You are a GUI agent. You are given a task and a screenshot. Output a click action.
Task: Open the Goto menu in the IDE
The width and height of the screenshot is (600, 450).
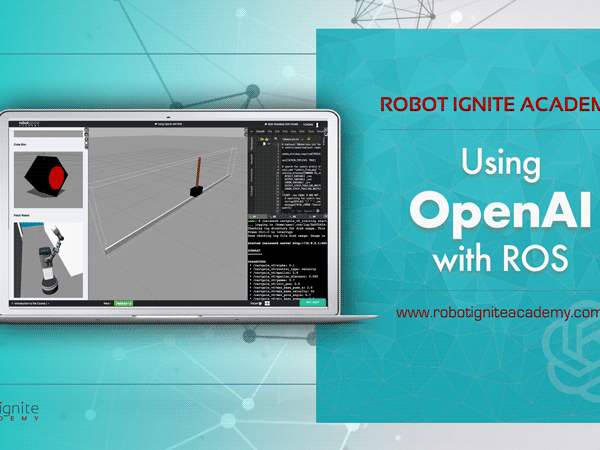[x=302, y=131]
